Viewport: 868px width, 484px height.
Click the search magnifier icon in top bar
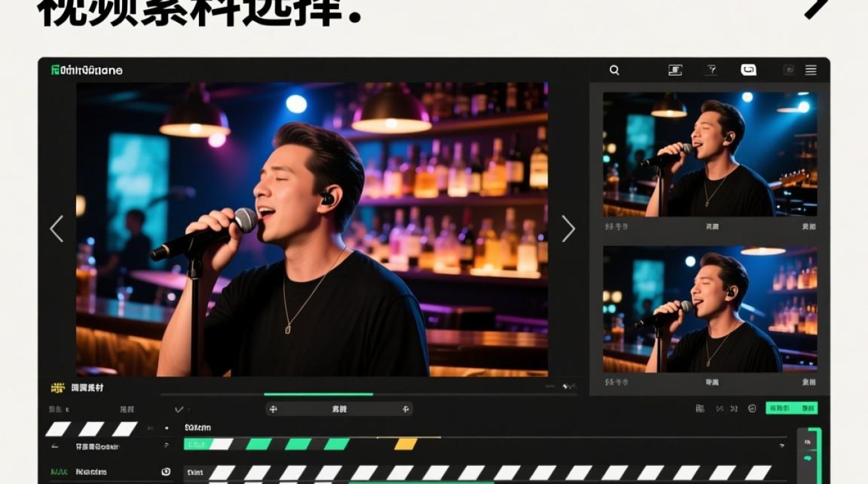coord(614,70)
